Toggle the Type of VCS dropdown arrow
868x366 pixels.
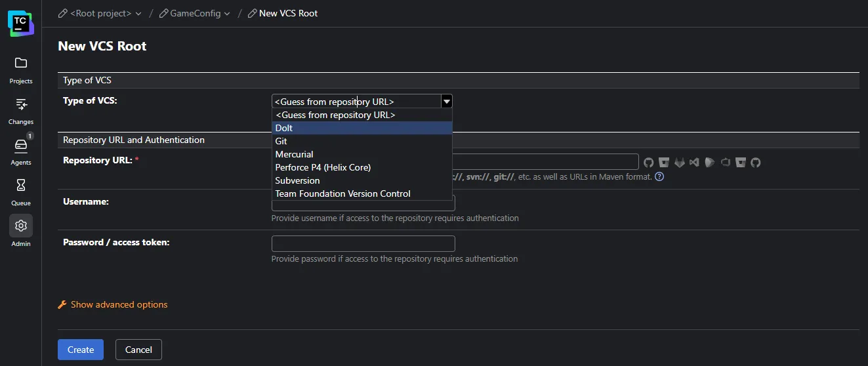pyautogui.click(x=447, y=102)
